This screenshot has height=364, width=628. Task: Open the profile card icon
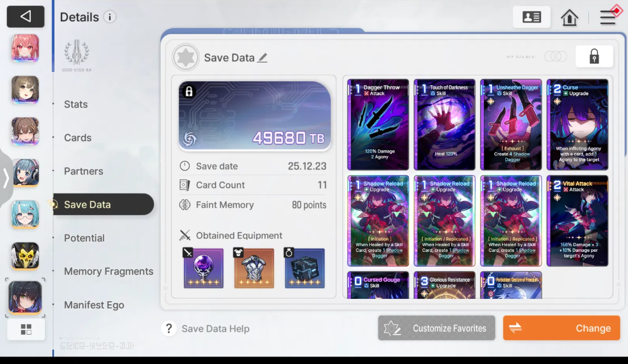pos(531,17)
